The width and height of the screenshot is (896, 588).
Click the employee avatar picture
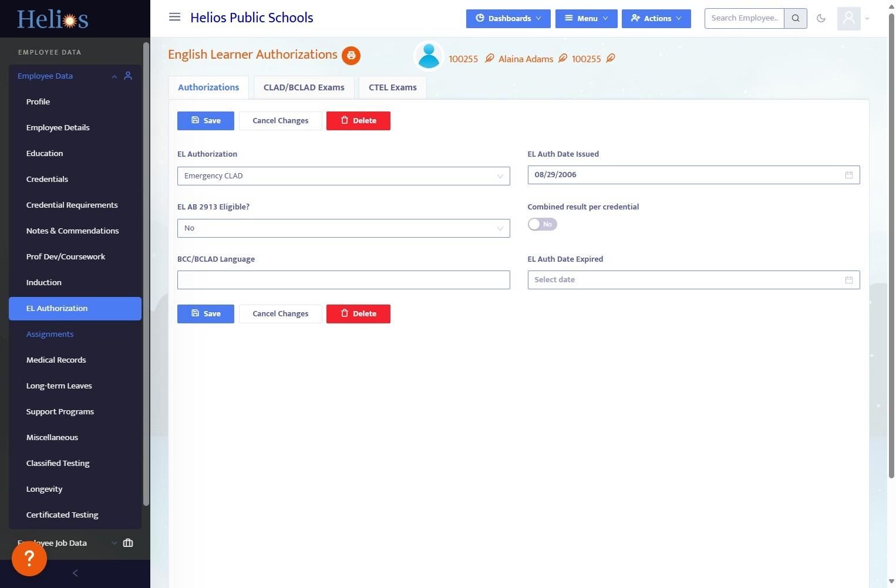429,56
